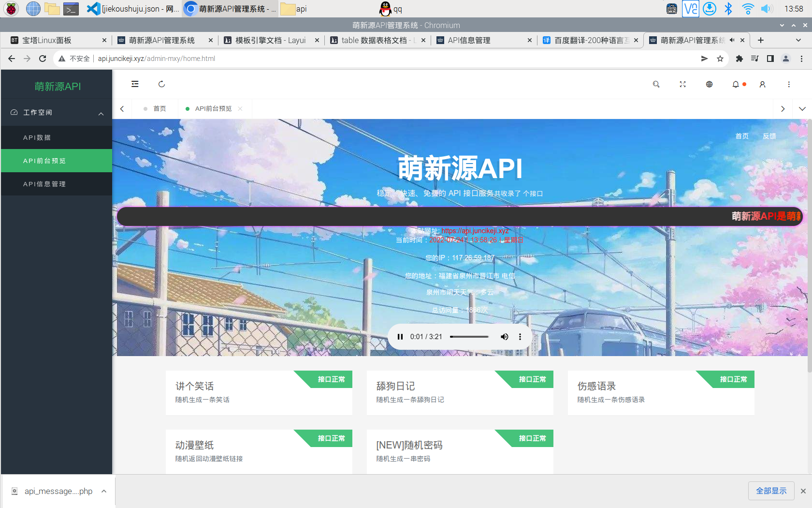Seek position on the audio progress slider
This screenshot has width=812, height=508.
[469, 337]
